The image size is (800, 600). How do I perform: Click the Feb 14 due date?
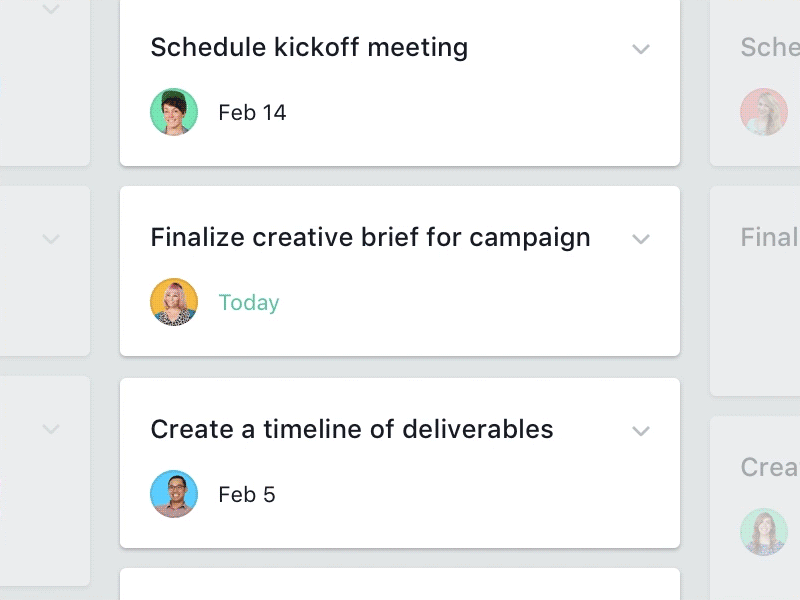click(x=251, y=112)
